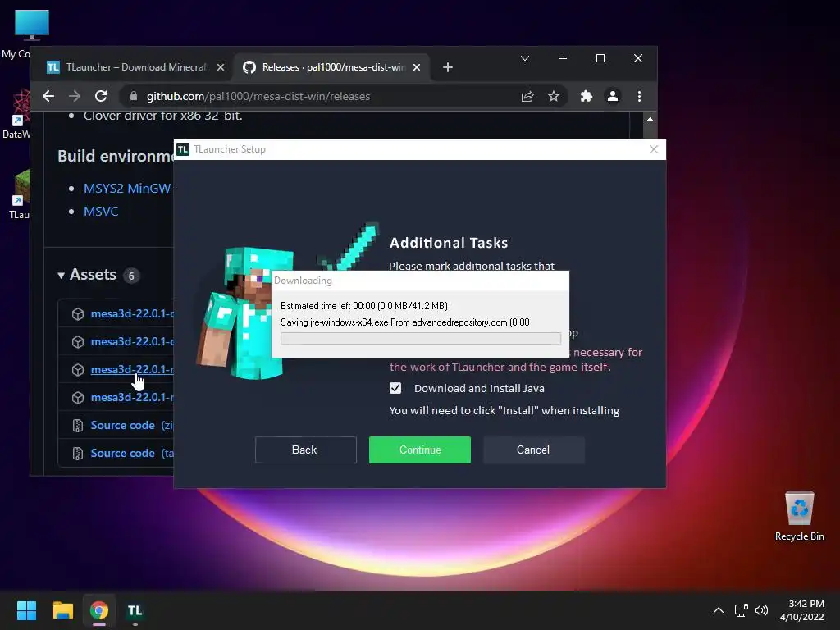This screenshot has height=630, width=840.
Task: Close the TLauncher browser tab
Action: pyautogui.click(x=220, y=67)
